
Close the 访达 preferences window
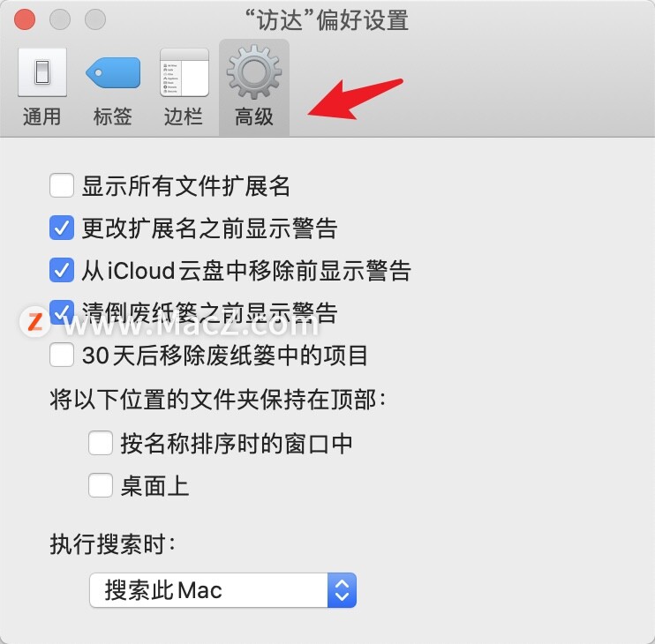(x=25, y=19)
